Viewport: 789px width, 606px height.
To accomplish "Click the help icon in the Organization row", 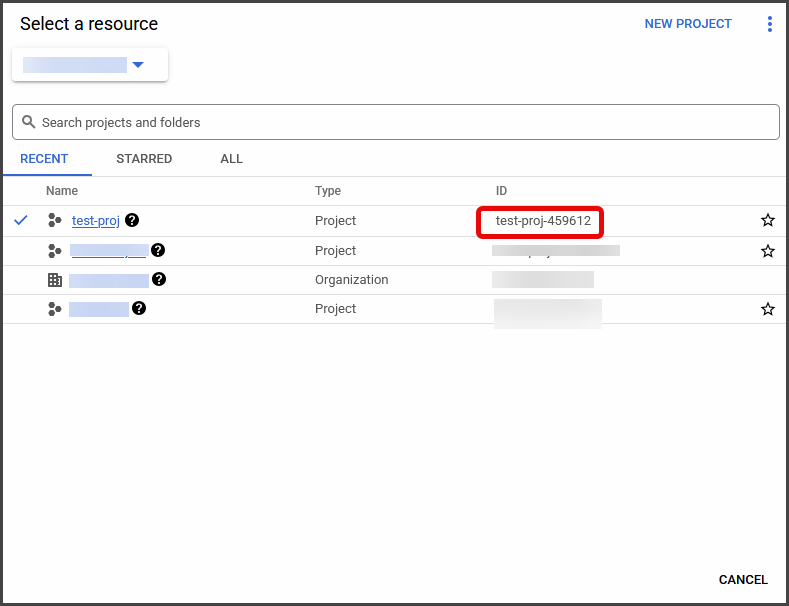I will [159, 280].
